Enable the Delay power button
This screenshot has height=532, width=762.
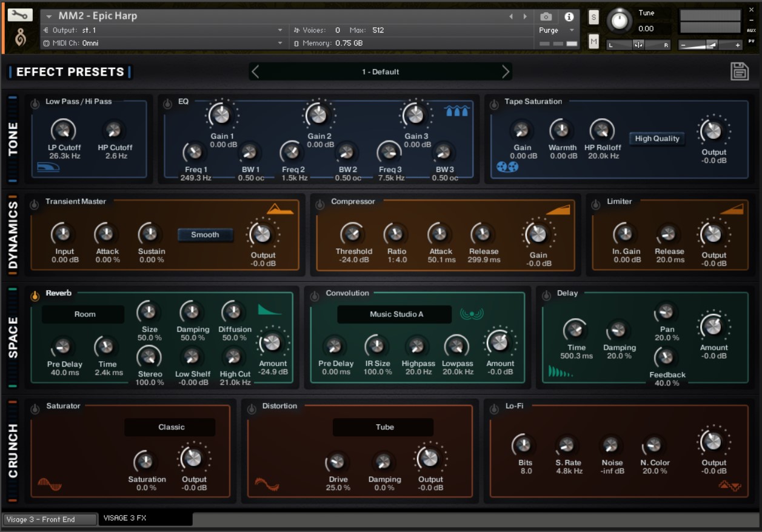point(546,296)
